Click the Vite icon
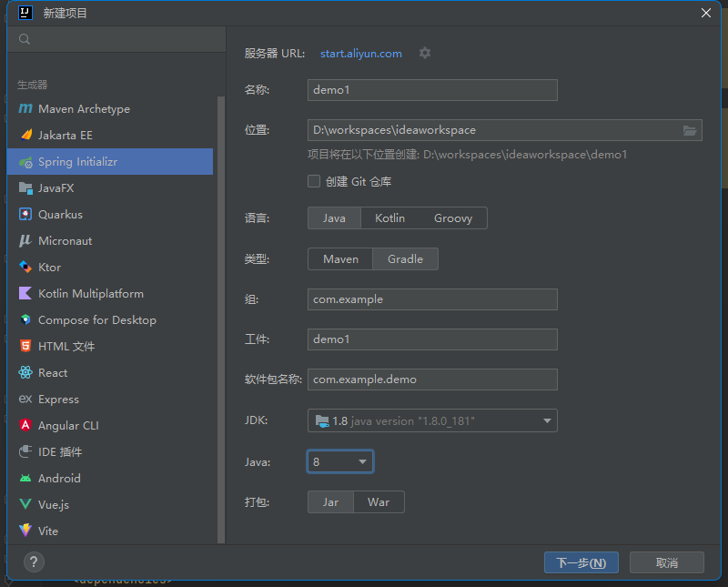The width and height of the screenshot is (728, 587). [25, 531]
